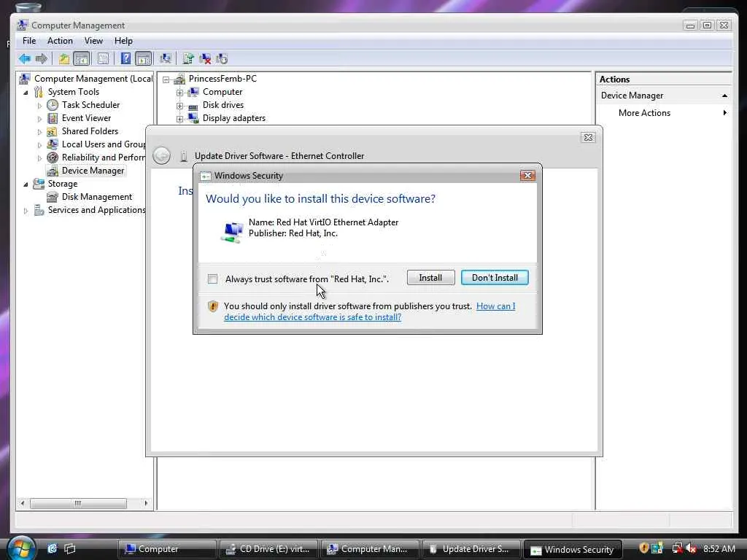The image size is (747, 560).
Task: Click the Up one level folder icon
Action: 64,58
